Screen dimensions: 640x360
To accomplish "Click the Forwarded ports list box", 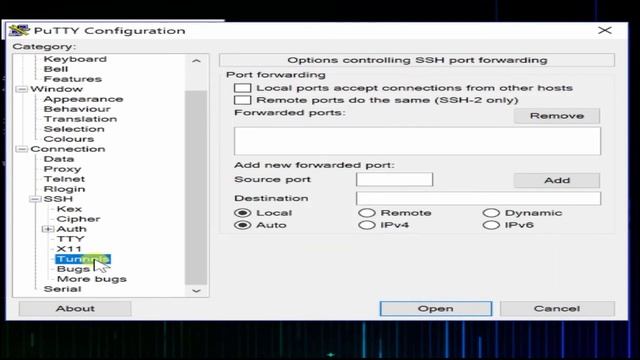I will pos(417,141).
